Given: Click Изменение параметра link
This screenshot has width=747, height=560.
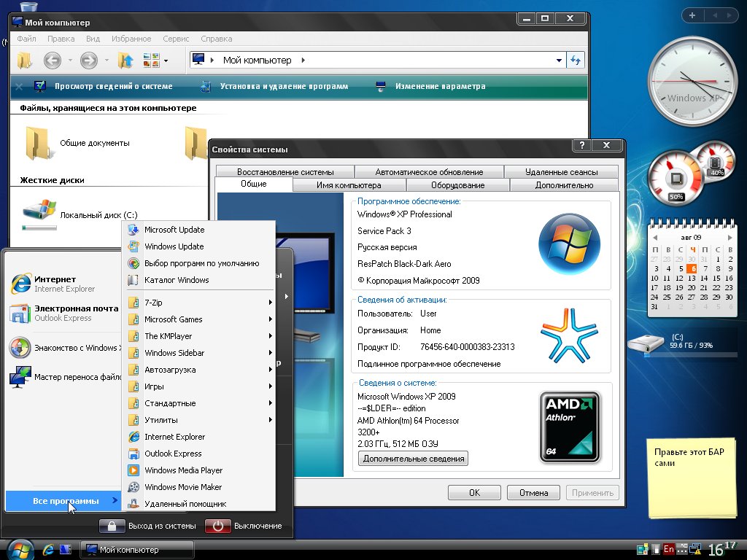Looking at the screenshot, I should coord(430,86).
